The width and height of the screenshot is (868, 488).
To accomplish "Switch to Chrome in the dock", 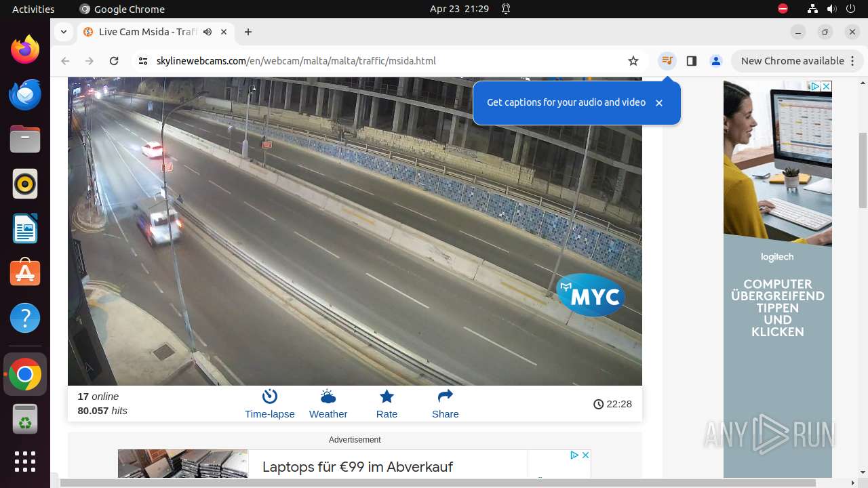I will tap(25, 375).
